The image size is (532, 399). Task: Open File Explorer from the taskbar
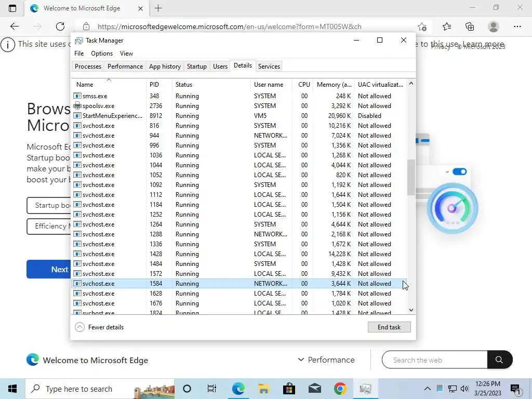click(263, 389)
